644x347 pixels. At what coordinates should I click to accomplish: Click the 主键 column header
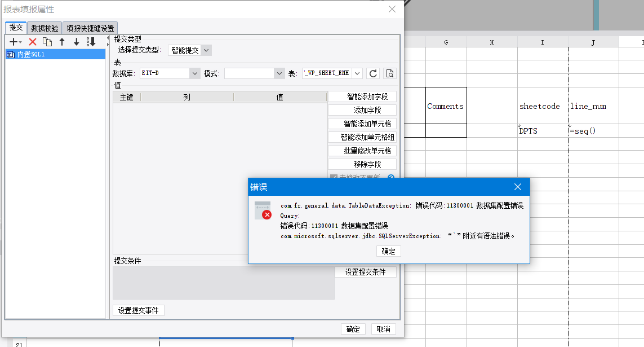pyautogui.click(x=127, y=97)
